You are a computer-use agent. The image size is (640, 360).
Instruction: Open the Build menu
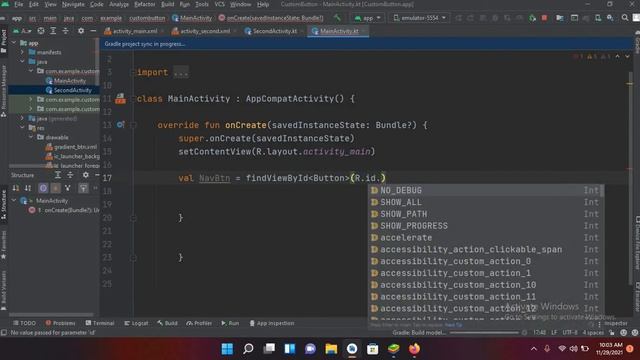point(167,4)
